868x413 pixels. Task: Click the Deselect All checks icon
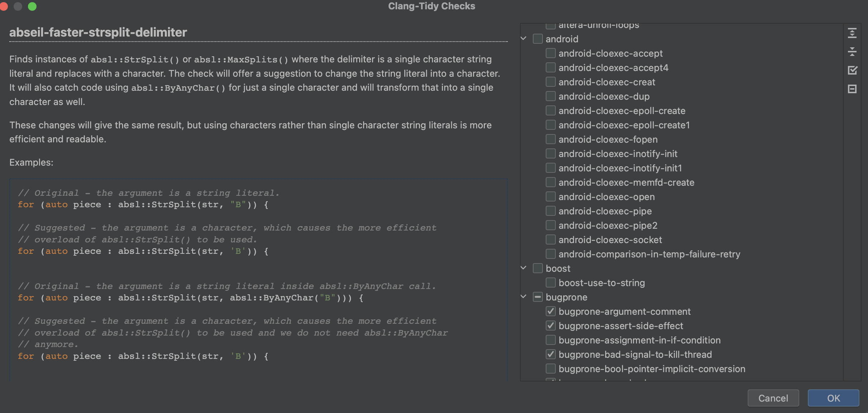[x=852, y=89]
